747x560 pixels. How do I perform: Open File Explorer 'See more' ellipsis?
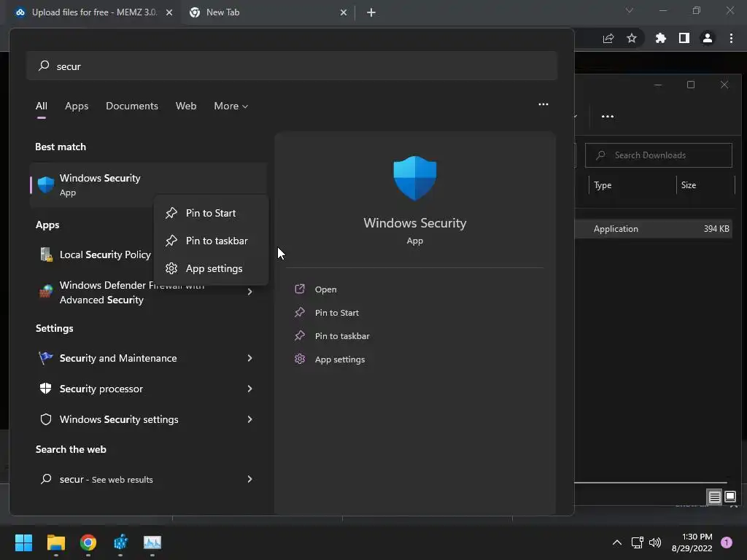coord(608,116)
